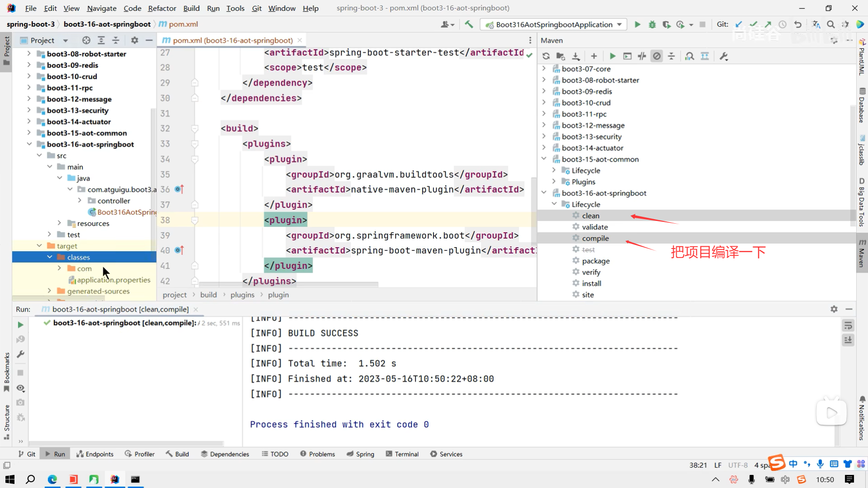Click Search Everywhere magnifier icon

pos(830,24)
